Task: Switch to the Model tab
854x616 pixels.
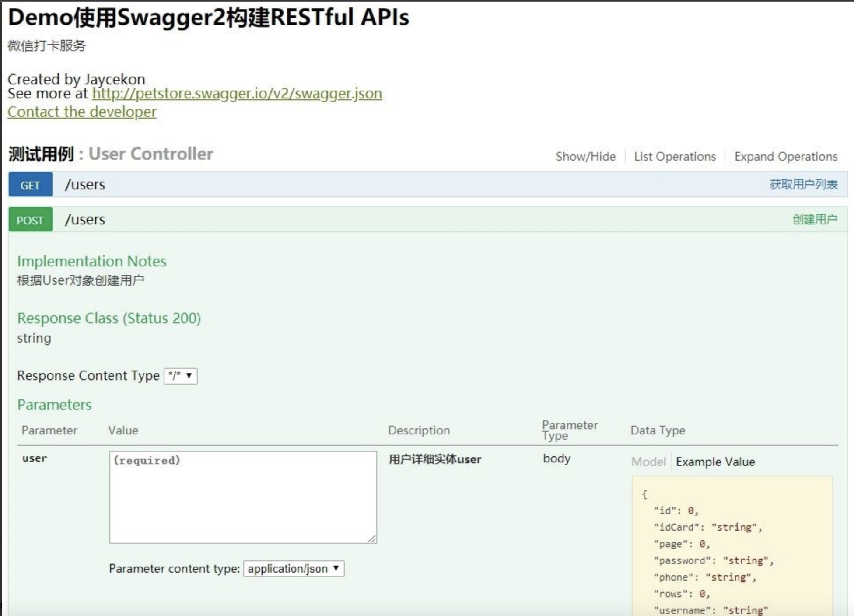Action: point(648,462)
